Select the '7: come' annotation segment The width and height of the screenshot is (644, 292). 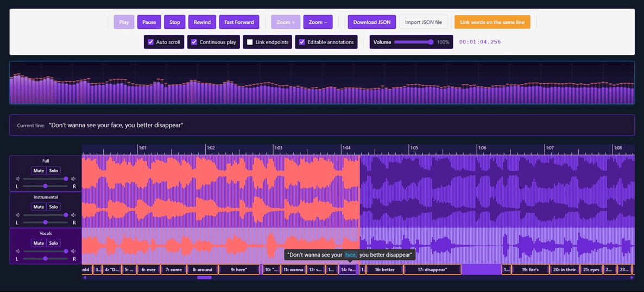173,270
